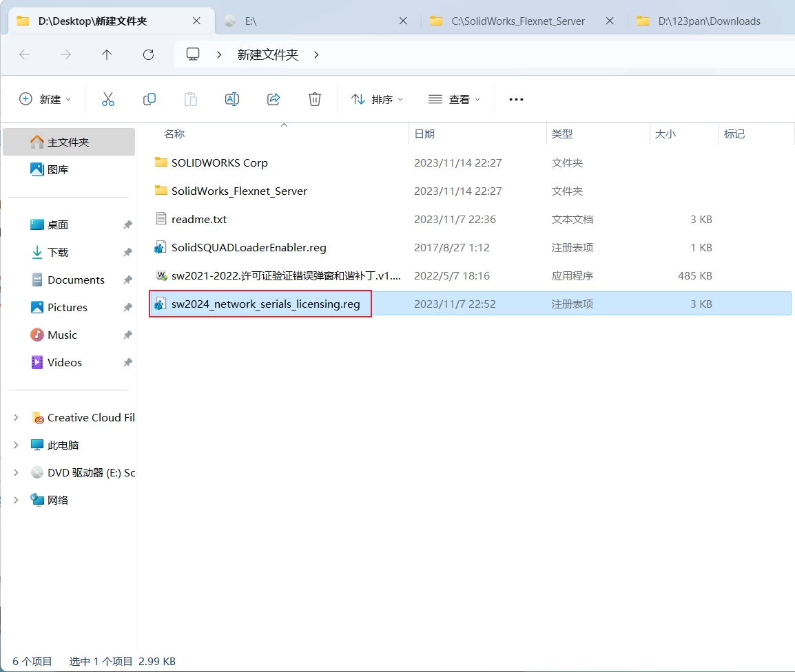Sort by the 日期 column header
795x672 pixels.
click(424, 134)
